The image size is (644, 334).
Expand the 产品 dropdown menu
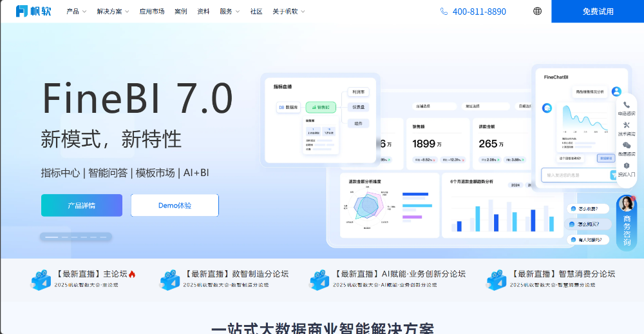pos(77,12)
